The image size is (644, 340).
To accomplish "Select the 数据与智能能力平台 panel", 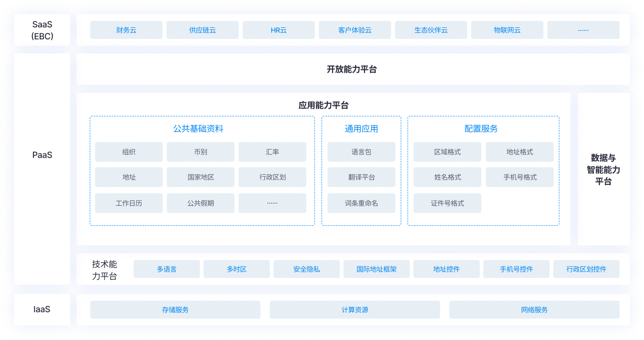I will click(604, 169).
